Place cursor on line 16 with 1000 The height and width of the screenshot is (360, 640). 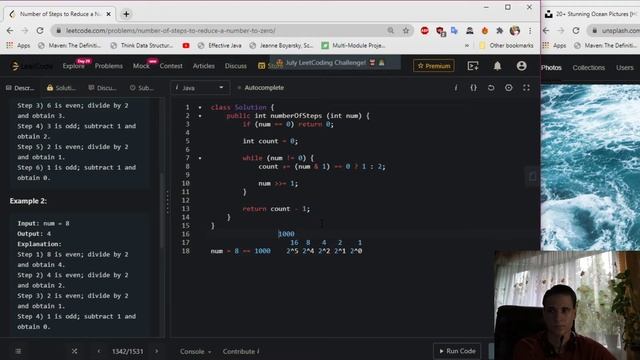pos(286,234)
